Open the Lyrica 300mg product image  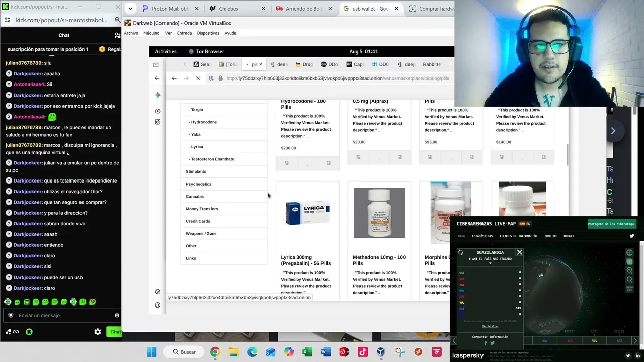click(307, 213)
